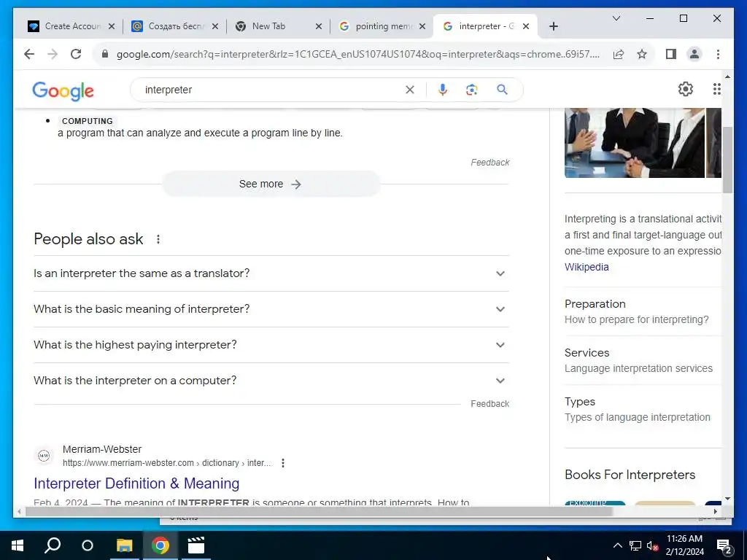Image resolution: width=747 pixels, height=560 pixels.
Task: Click the address bar URL
Action: (357, 54)
